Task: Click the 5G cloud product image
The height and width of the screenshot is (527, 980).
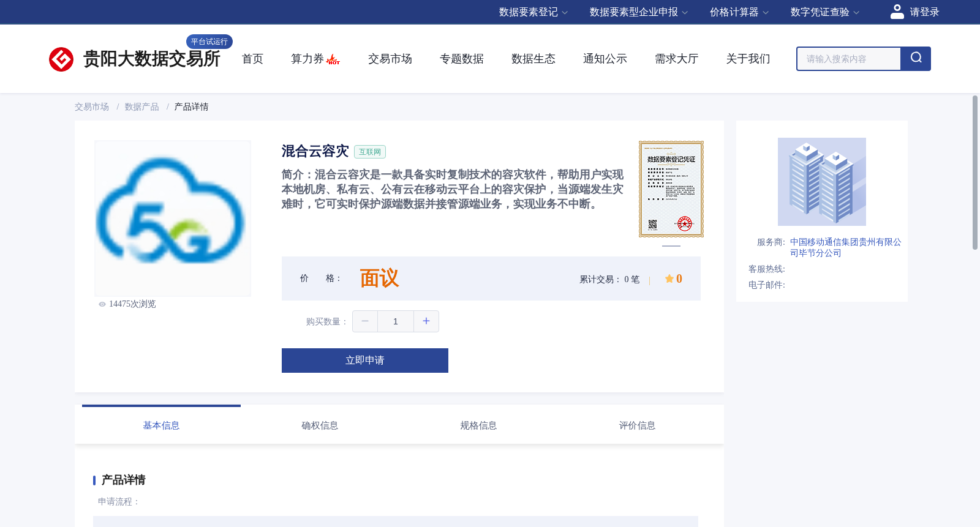Action: coord(173,219)
